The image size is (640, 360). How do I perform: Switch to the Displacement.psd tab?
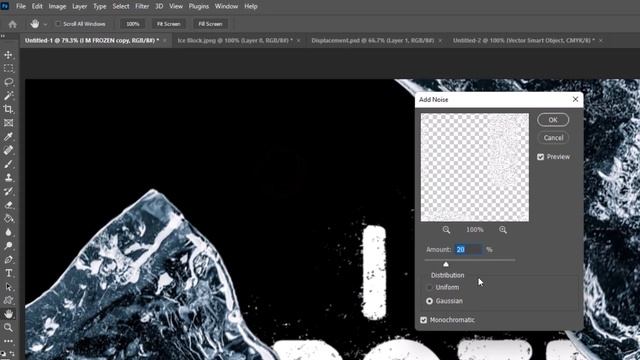pyautogui.click(x=373, y=40)
